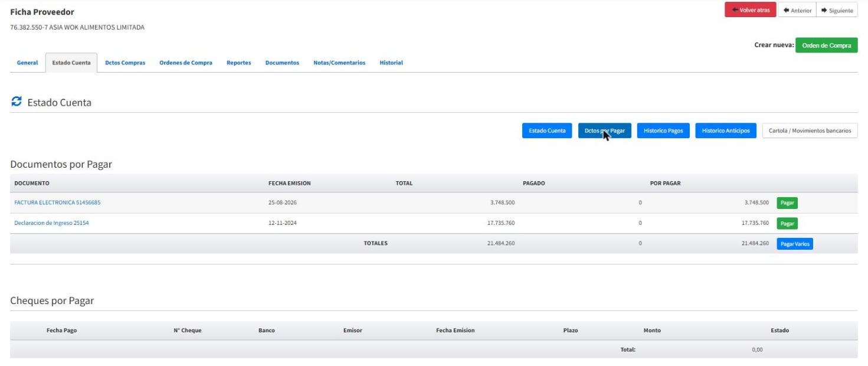Click the Pagar Varios button

pos(795,243)
